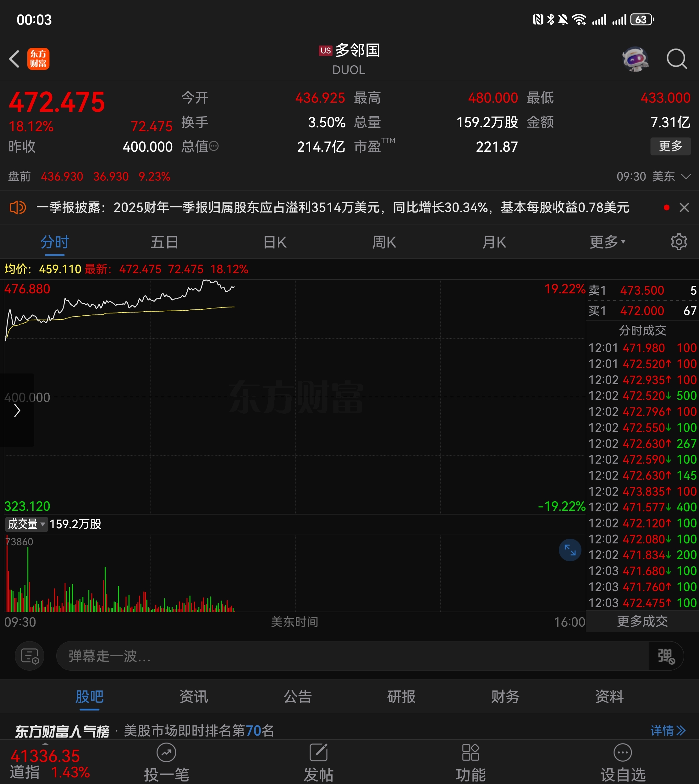This screenshot has height=784, width=699.
Task: Go back using the left arrow
Action: point(14,59)
